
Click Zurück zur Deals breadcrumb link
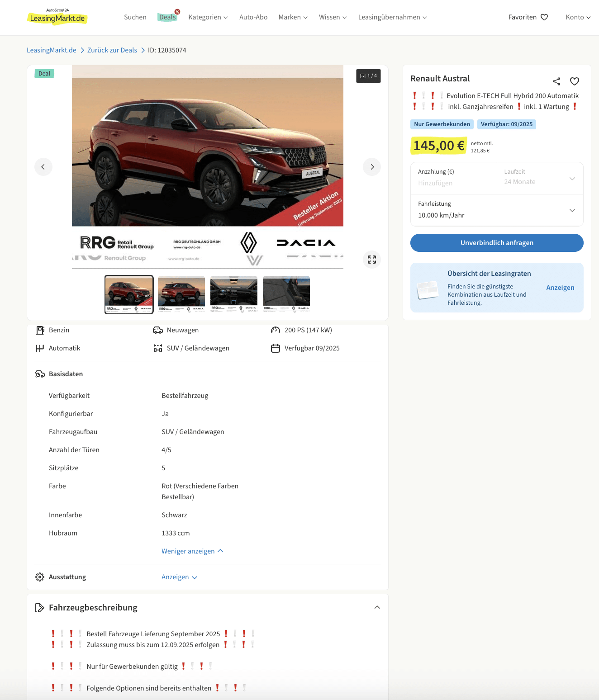112,50
